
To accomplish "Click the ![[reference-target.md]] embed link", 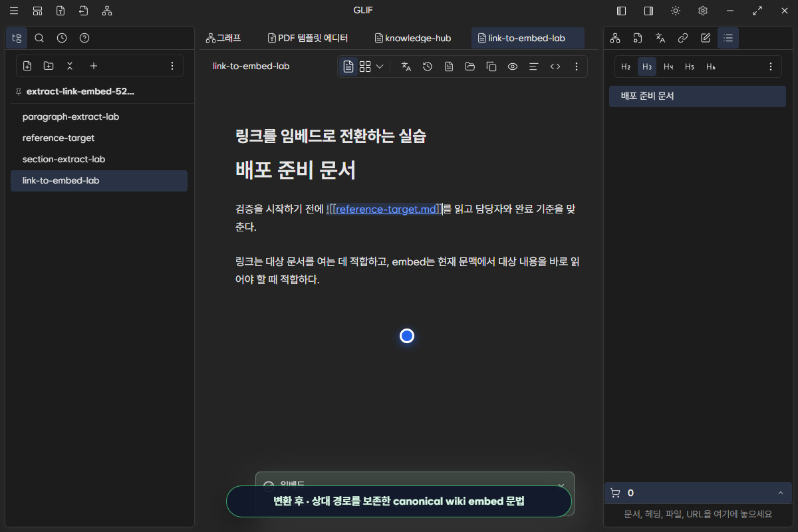I will tap(384, 209).
